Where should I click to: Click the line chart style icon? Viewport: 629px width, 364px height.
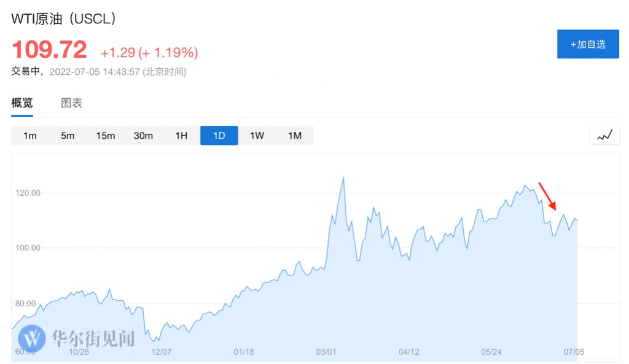point(604,136)
